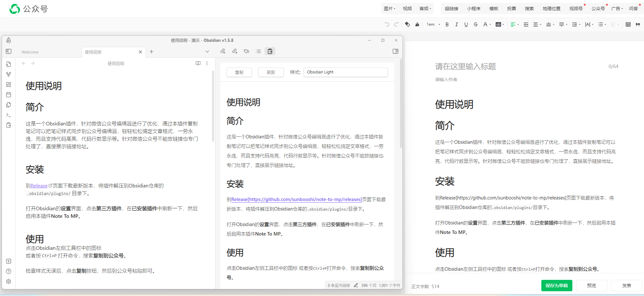Switch to the Welcome tab
The image size is (644, 296).
click(30, 52)
